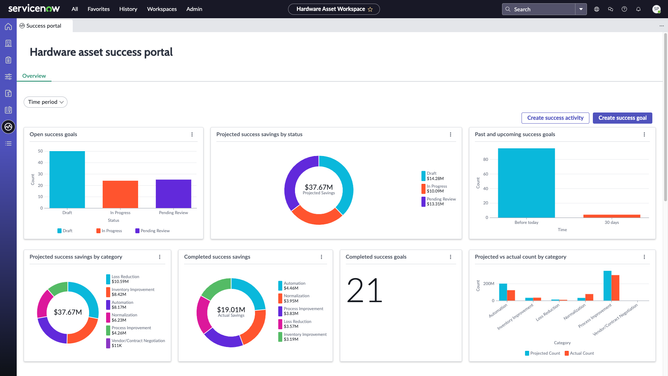Open the notifications bell icon
Viewport: 668px width, 376px height.
[638, 9]
